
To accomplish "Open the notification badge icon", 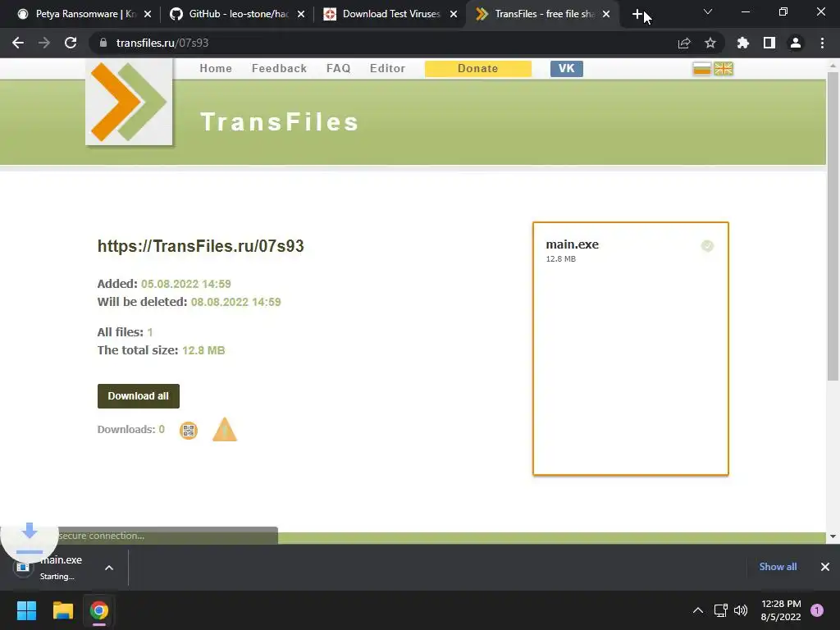I will click(x=817, y=610).
